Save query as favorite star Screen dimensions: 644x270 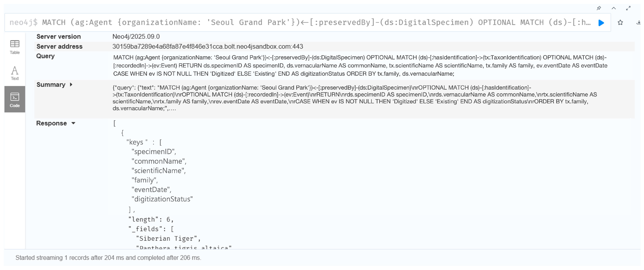[620, 23]
